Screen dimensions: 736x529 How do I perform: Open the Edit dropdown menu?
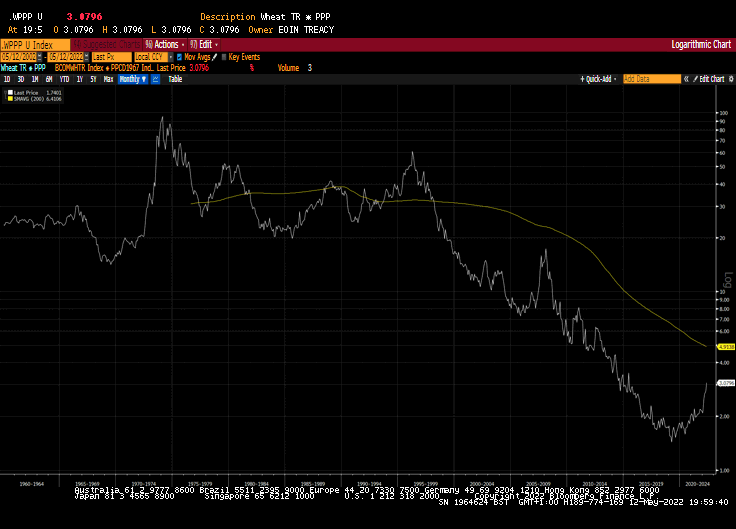(x=204, y=45)
